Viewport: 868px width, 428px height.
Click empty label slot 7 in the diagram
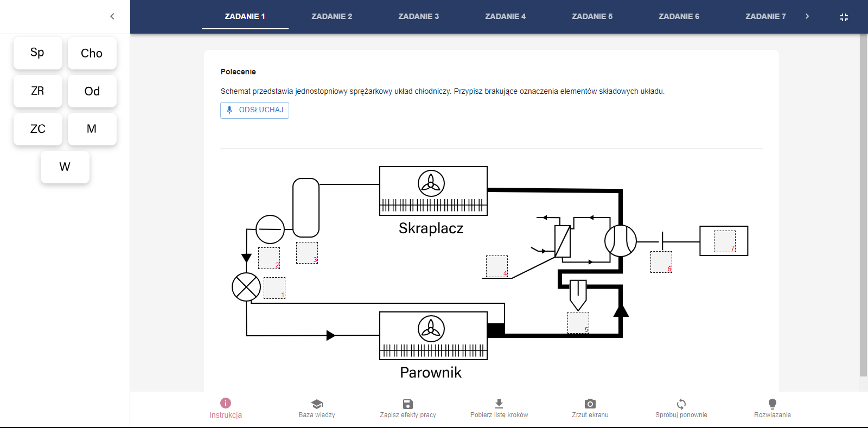click(x=724, y=241)
